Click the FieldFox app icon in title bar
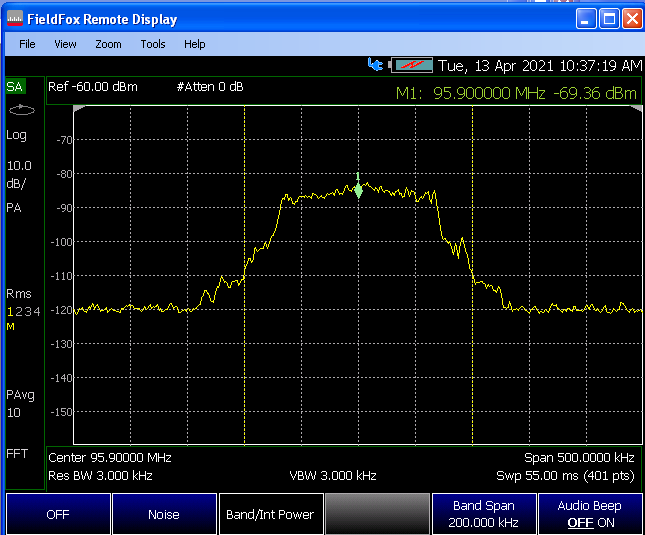This screenshot has height=535, width=645. [15, 19]
